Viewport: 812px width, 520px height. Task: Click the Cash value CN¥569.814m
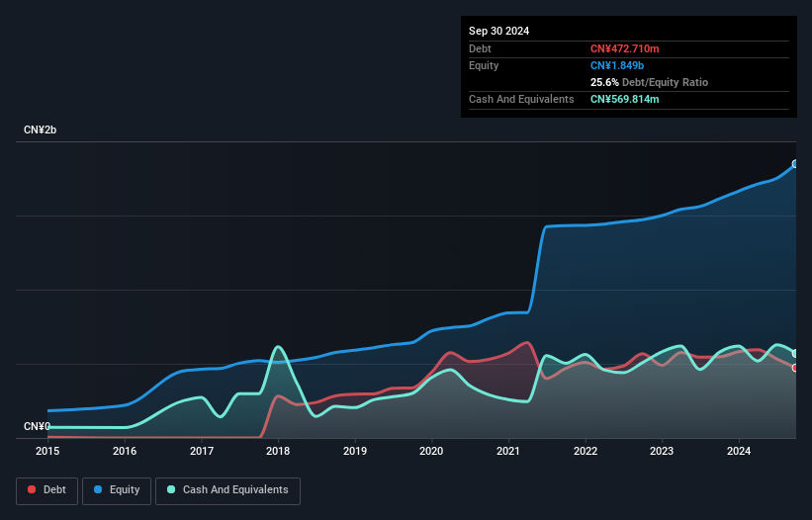[x=624, y=99]
